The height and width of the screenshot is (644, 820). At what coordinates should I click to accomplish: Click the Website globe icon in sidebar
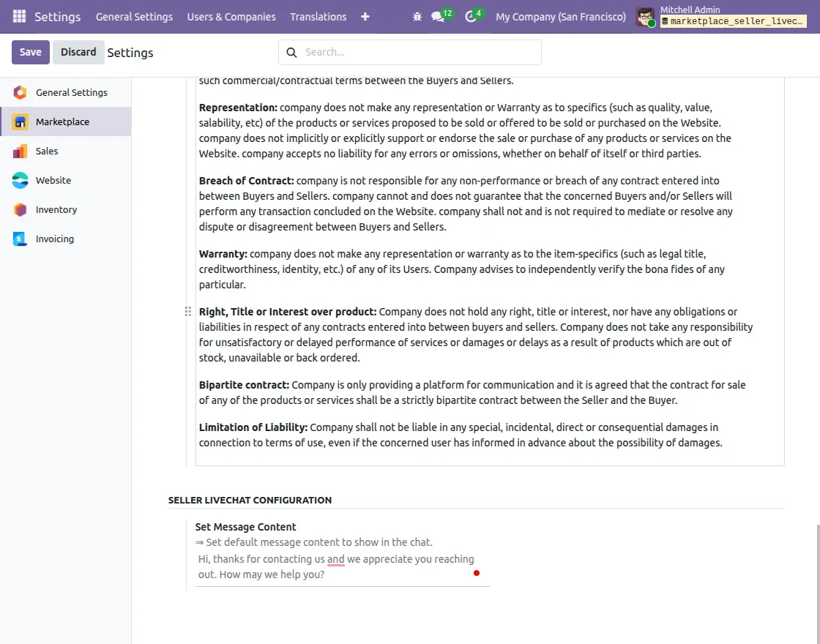(x=20, y=180)
